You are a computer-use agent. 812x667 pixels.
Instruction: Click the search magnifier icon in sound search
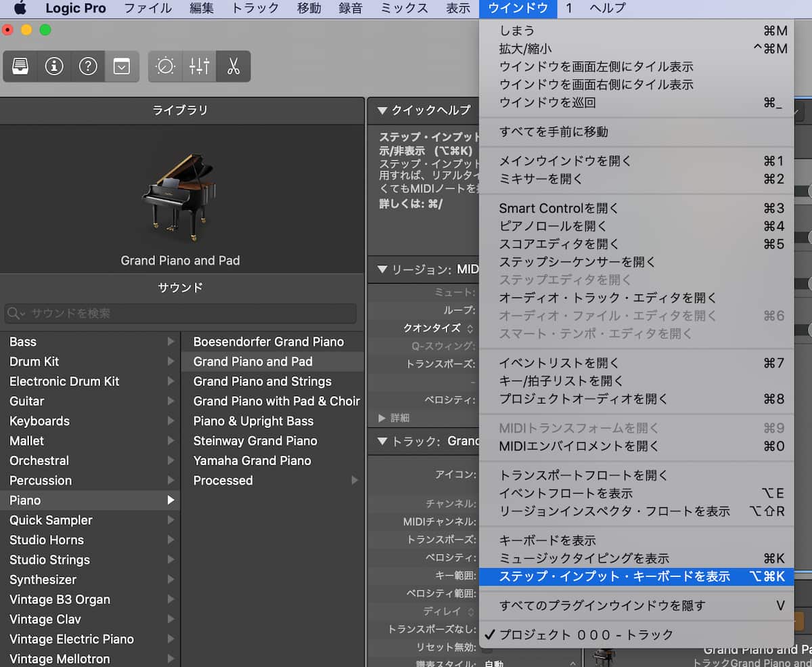click(15, 314)
